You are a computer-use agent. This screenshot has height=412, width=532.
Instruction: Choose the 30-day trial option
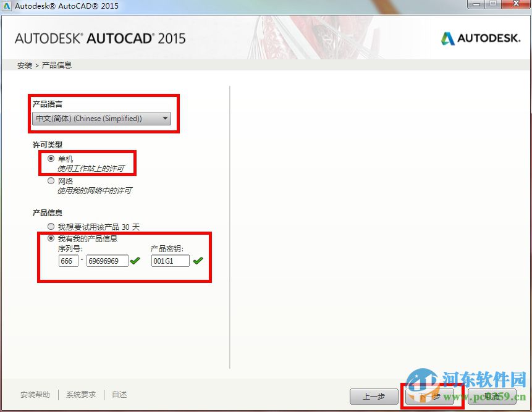[51, 226]
